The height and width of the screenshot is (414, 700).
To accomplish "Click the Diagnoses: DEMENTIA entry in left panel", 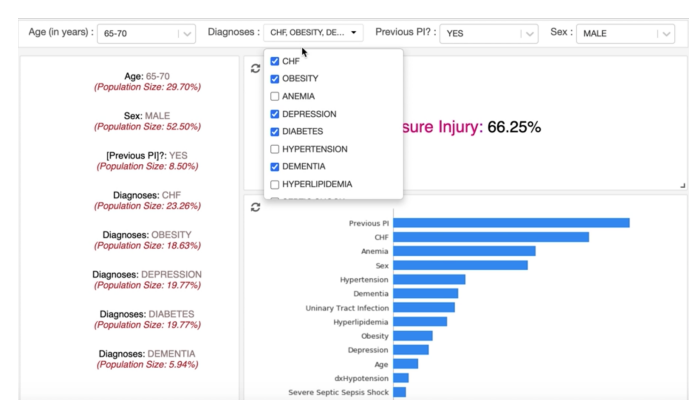I will [x=147, y=354].
